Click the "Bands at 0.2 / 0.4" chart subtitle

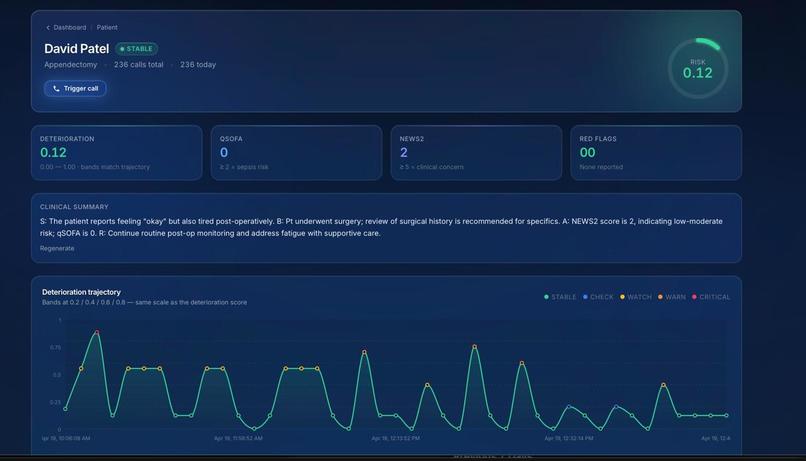tap(144, 303)
